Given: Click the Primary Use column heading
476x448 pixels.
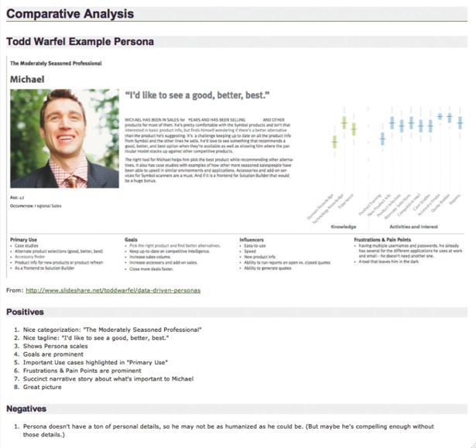Looking at the screenshot, I should tap(23, 240).
